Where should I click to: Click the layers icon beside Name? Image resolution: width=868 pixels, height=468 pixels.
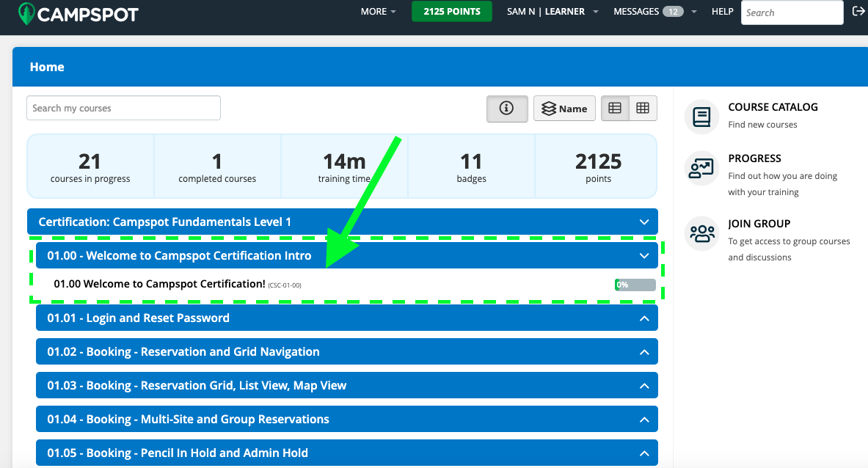550,108
